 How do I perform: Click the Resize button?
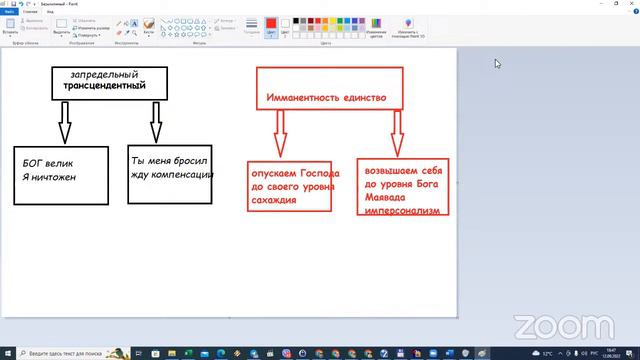click(x=91, y=28)
